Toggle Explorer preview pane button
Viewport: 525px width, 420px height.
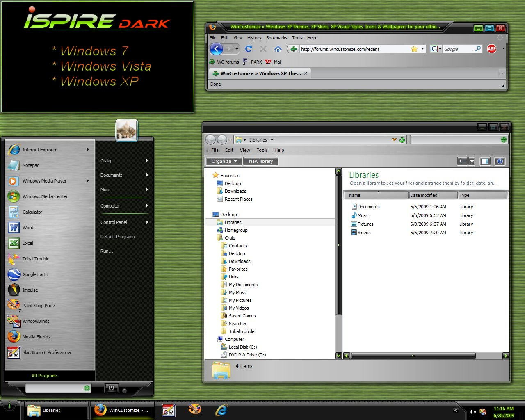pos(485,161)
